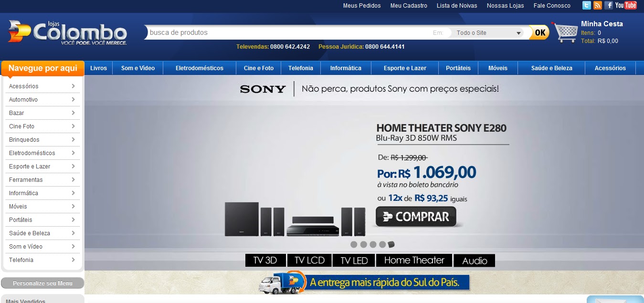Click the Pessoa Jurídica phone number

point(385,47)
